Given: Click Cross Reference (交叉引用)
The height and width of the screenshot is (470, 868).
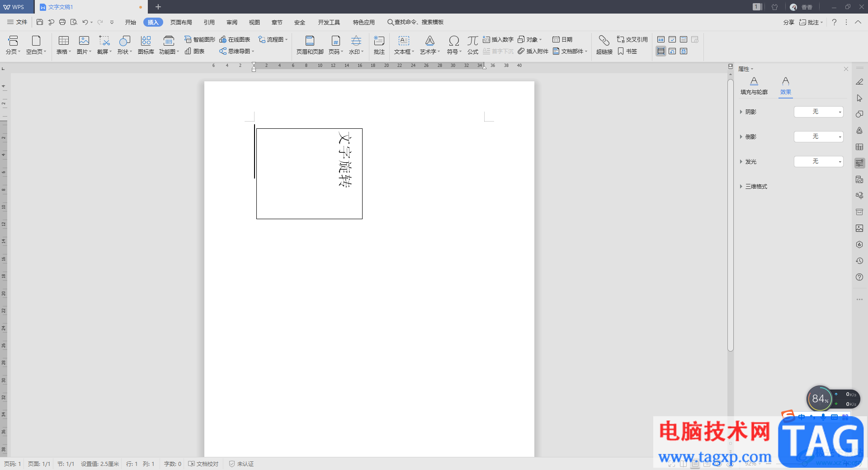Looking at the screenshot, I should point(632,40).
